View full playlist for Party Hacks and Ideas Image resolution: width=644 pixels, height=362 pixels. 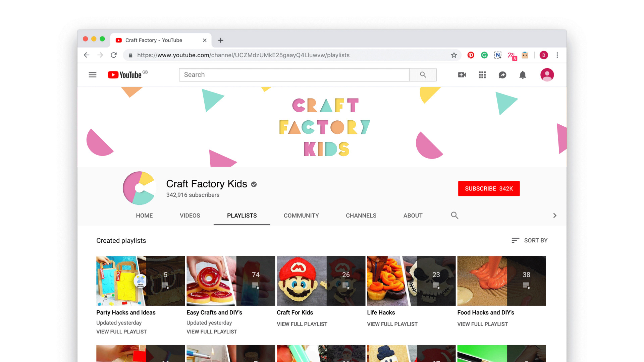coord(121,331)
